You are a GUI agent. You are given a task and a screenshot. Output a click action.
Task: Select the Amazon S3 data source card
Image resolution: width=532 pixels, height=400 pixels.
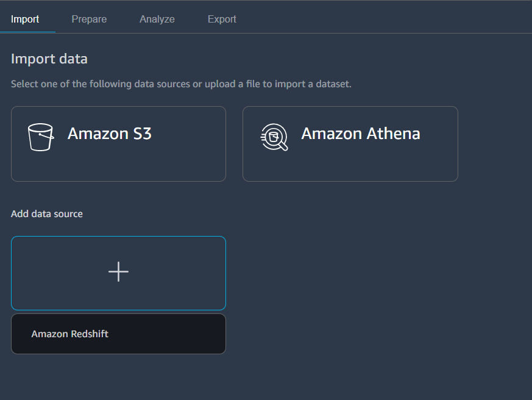click(118, 144)
